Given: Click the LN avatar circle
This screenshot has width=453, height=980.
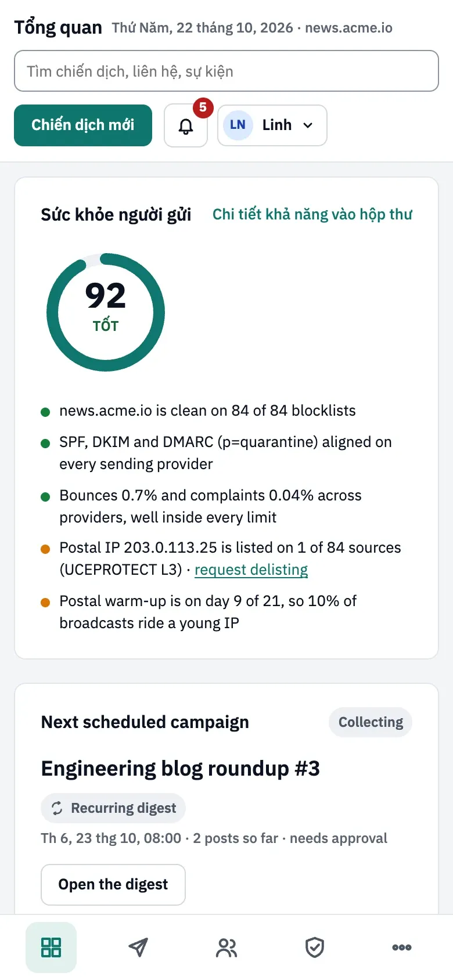Looking at the screenshot, I should coord(238,125).
